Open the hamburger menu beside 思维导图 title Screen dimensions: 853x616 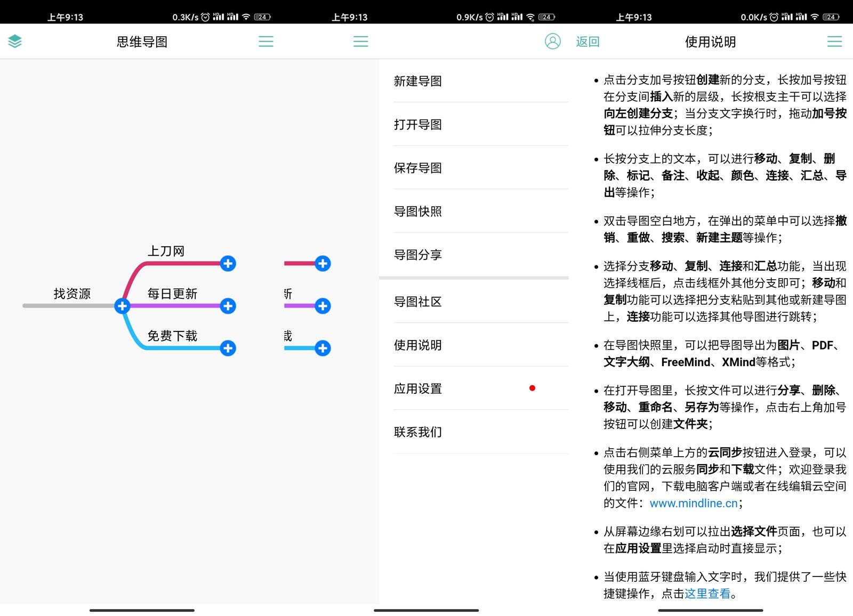266,41
